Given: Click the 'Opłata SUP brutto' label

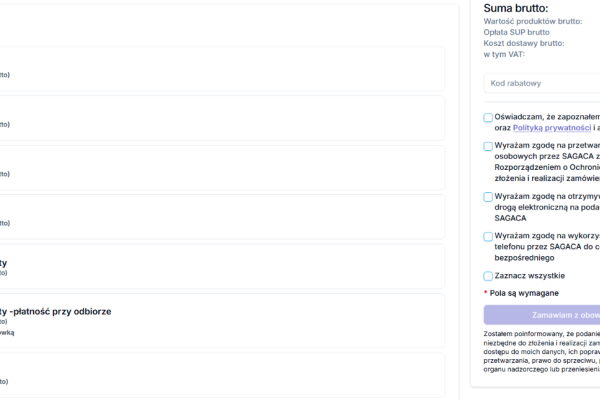Looking at the screenshot, I should click(x=516, y=32).
